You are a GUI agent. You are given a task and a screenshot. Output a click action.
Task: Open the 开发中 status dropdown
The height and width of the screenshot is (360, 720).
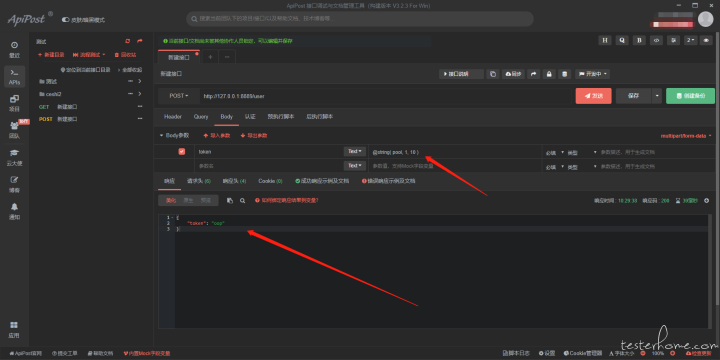coord(592,74)
